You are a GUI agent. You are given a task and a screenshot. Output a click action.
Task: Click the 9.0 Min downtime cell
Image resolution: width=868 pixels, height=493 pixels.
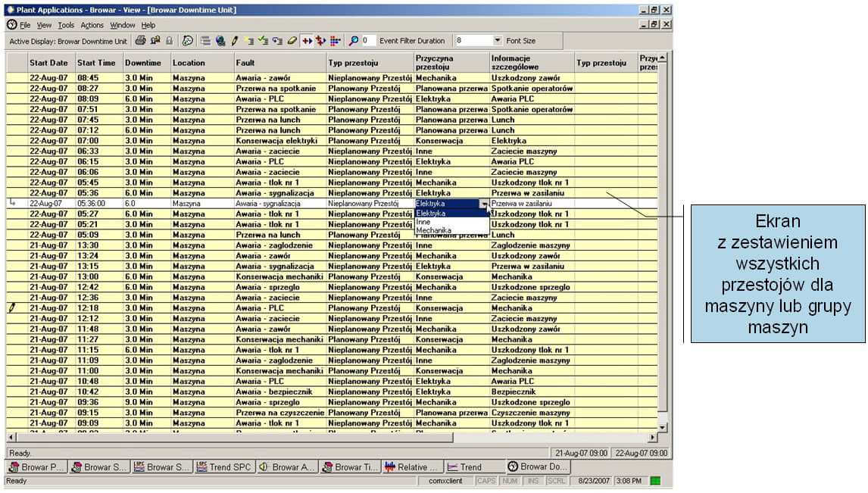[x=146, y=402]
